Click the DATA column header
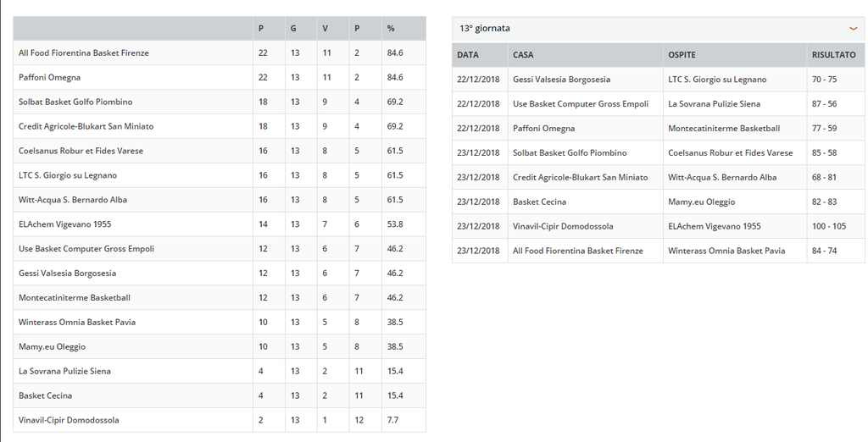 [468, 55]
